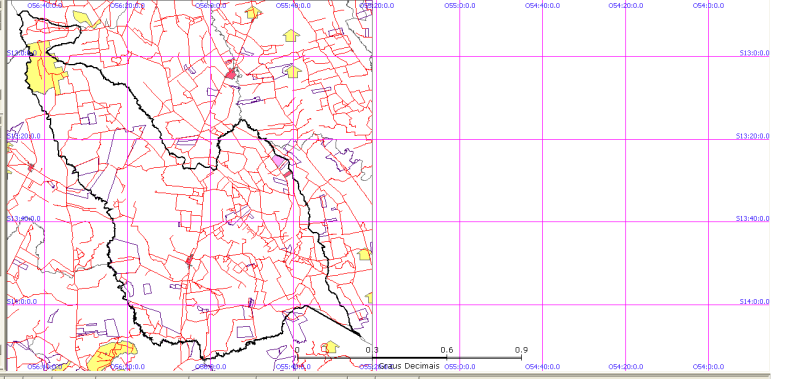Click the largest red filled polygon below O56:0:0.0
Viewport: 800px width, 379px height.
231,74
